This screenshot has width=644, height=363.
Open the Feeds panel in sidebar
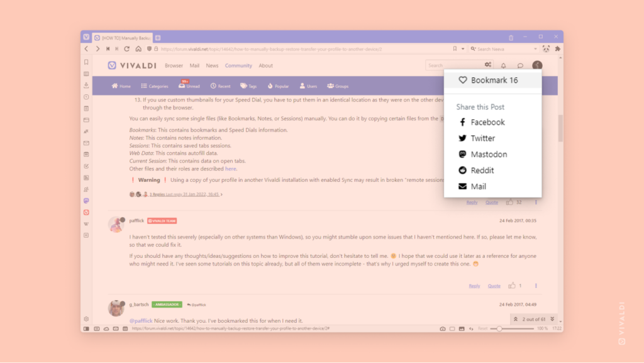pos(86,178)
